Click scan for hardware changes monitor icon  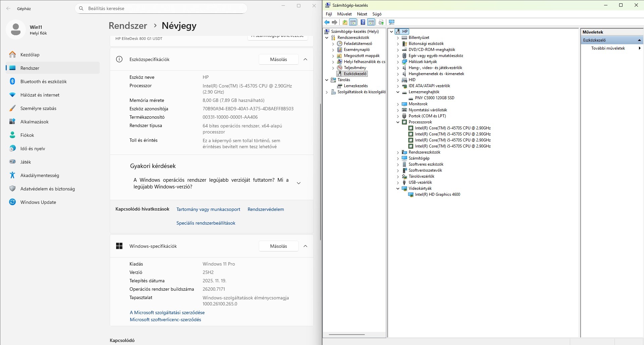[391, 22]
